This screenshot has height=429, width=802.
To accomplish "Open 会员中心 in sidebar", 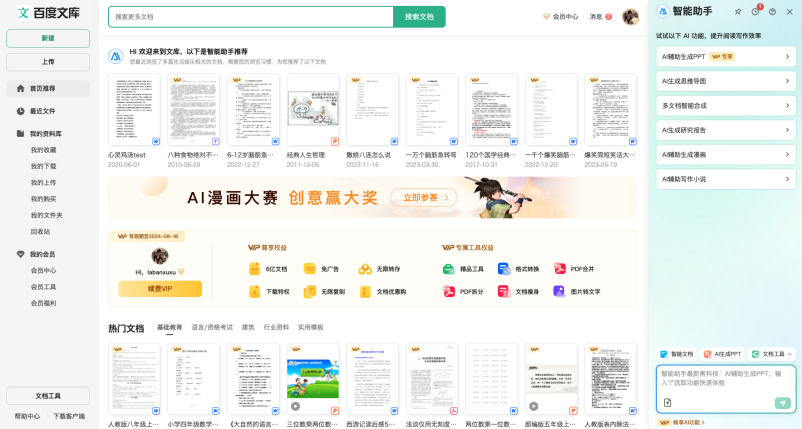I will pos(43,270).
